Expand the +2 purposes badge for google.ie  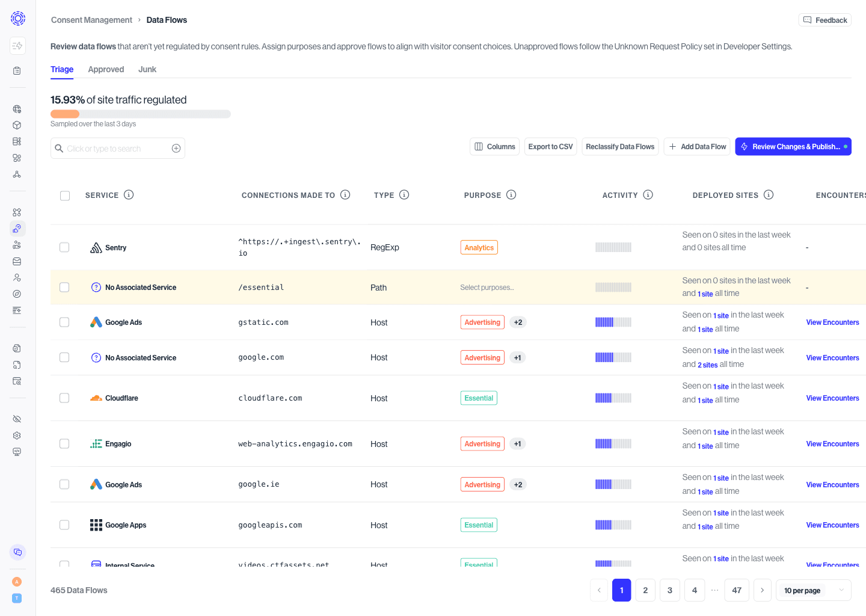click(x=518, y=484)
